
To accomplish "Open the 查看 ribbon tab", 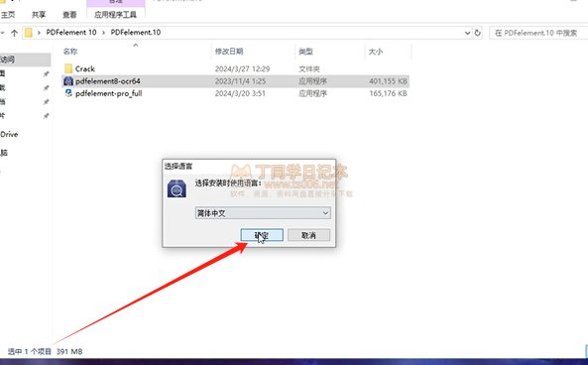I will click(x=69, y=15).
